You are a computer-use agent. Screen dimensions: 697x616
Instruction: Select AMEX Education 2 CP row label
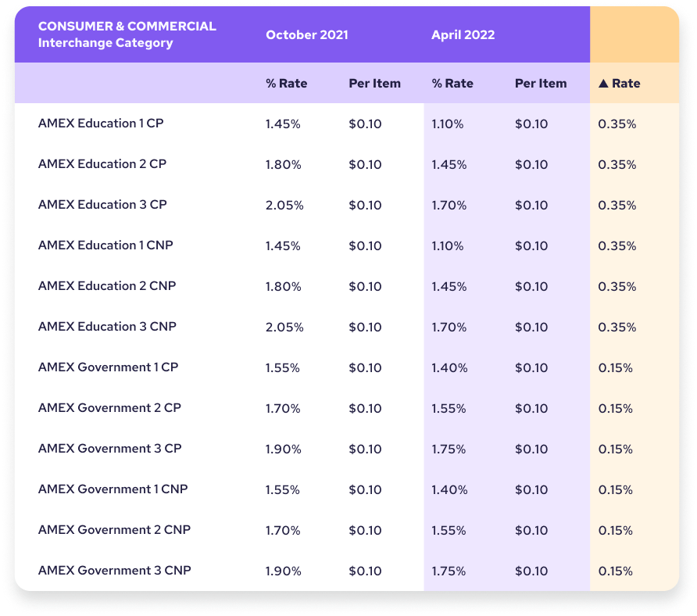coord(102,163)
